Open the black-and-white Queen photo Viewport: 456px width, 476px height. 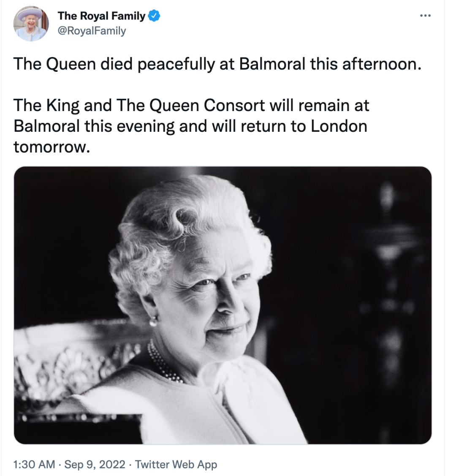coord(223,305)
